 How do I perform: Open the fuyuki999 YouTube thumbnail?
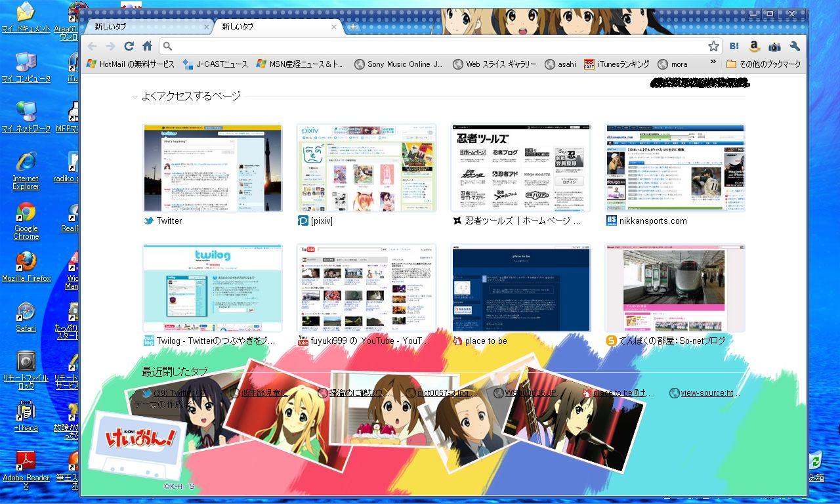366,288
